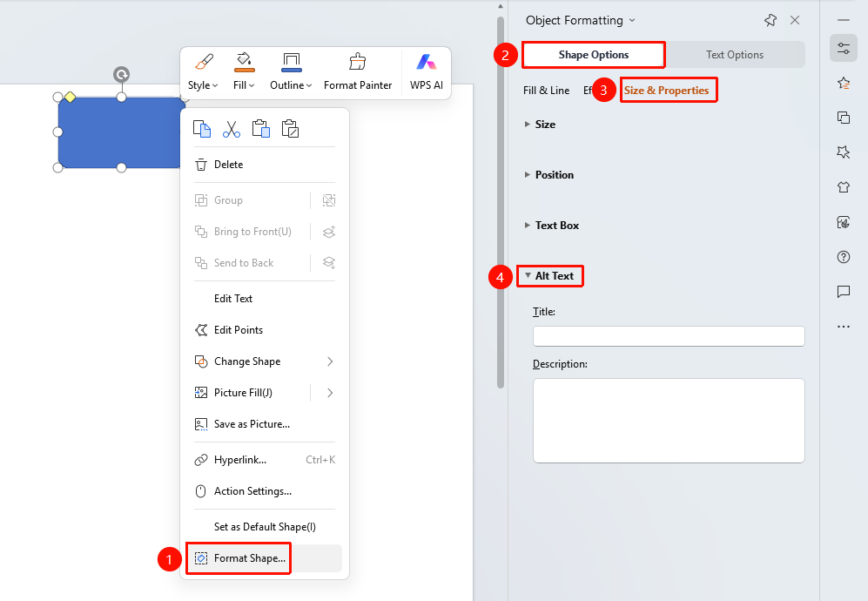Select Action Settings in the context menu
This screenshot has height=601, width=868.
(x=265, y=491)
